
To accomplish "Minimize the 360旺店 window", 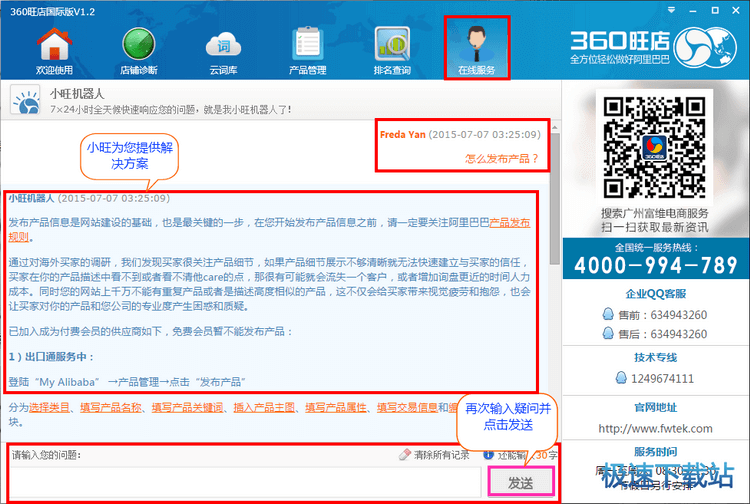I will tap(693, 11).
